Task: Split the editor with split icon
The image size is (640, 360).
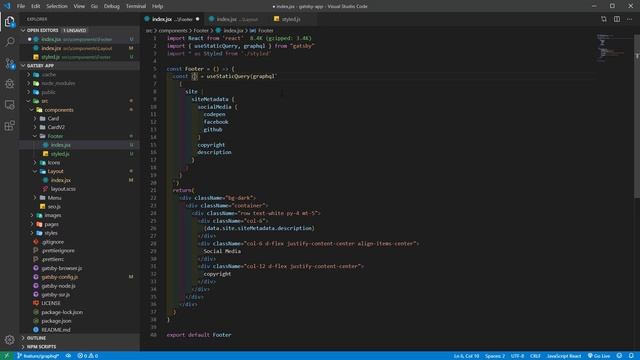Action: point(617,19)
